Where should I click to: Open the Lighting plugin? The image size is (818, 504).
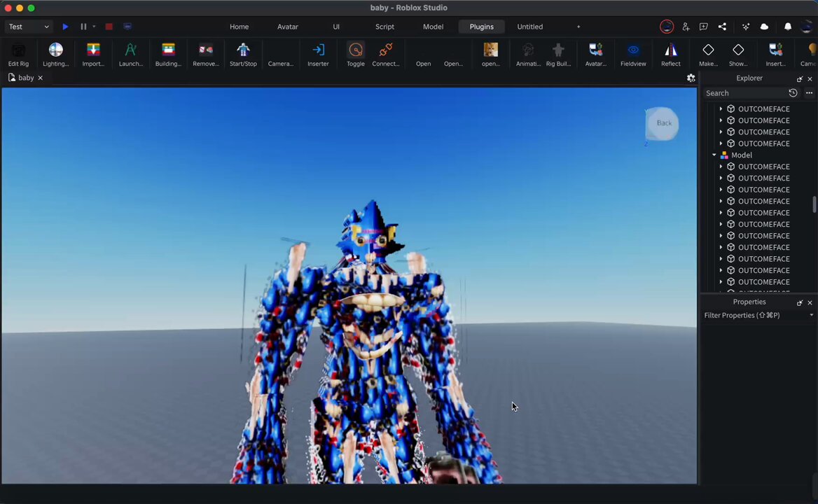coord(56,55)
